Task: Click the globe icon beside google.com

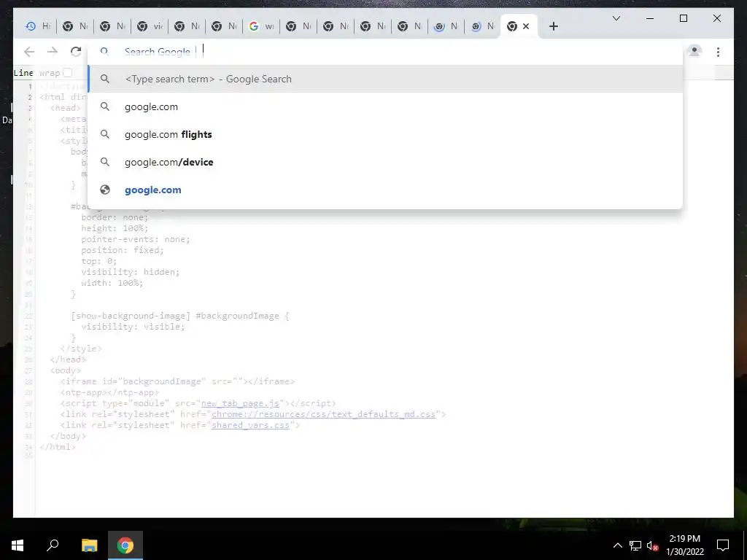Action: [105, 190]
